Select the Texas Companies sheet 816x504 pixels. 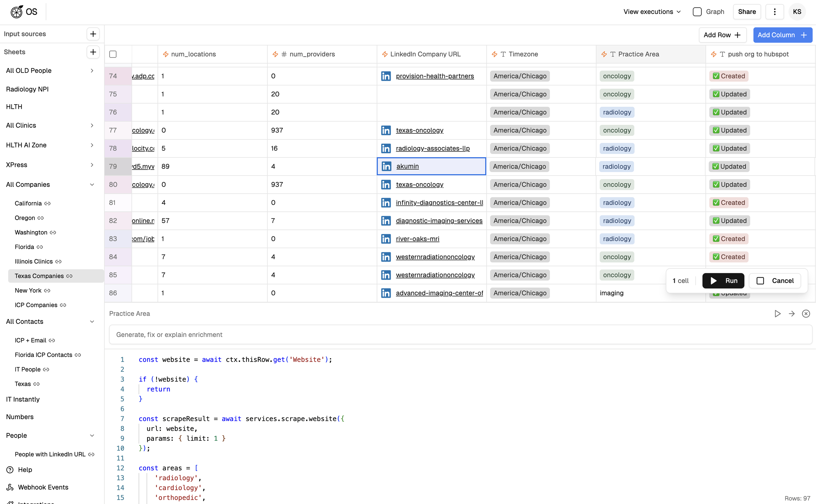tap(39, 276)
